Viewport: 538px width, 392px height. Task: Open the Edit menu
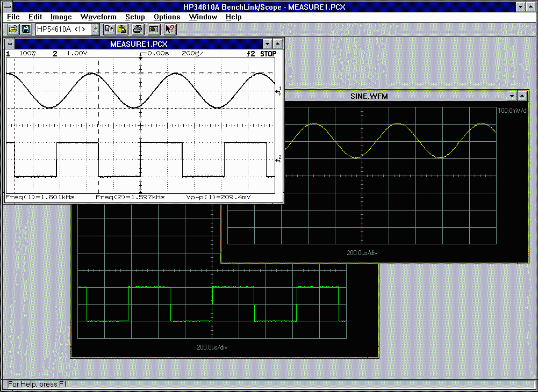(35, 17)
